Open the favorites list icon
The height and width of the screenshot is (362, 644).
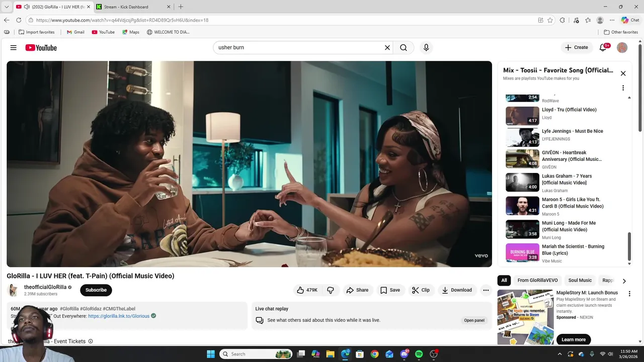pos(588,20)
